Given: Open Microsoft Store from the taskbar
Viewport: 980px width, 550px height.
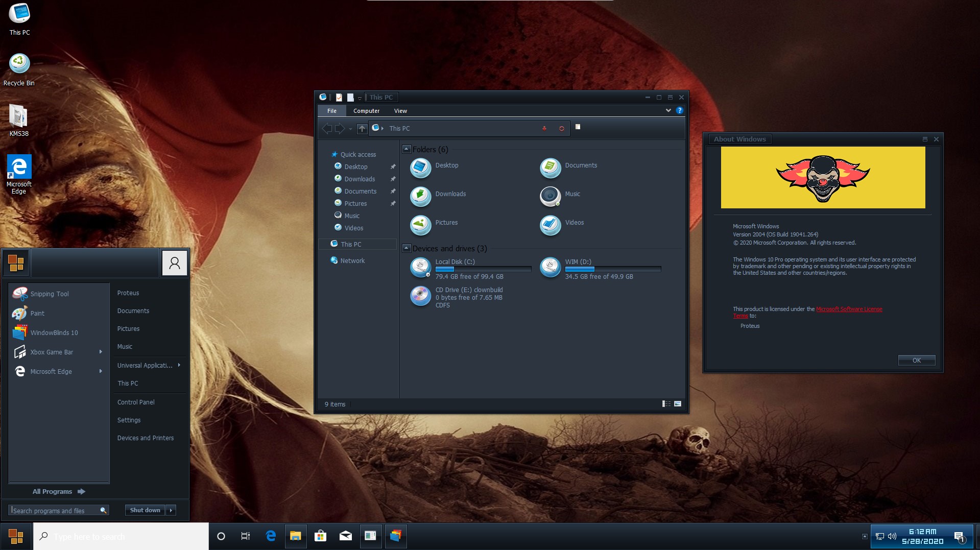Looking at the screenshot, I should click(320, 536).
